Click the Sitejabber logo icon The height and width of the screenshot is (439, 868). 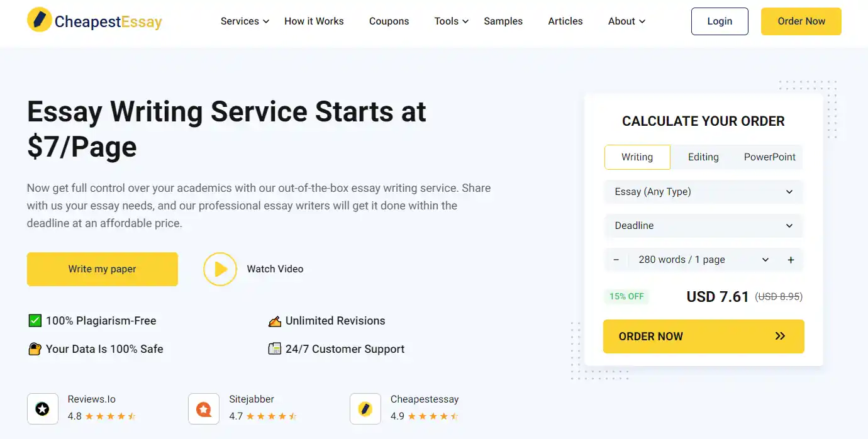[x=204, y=409]
